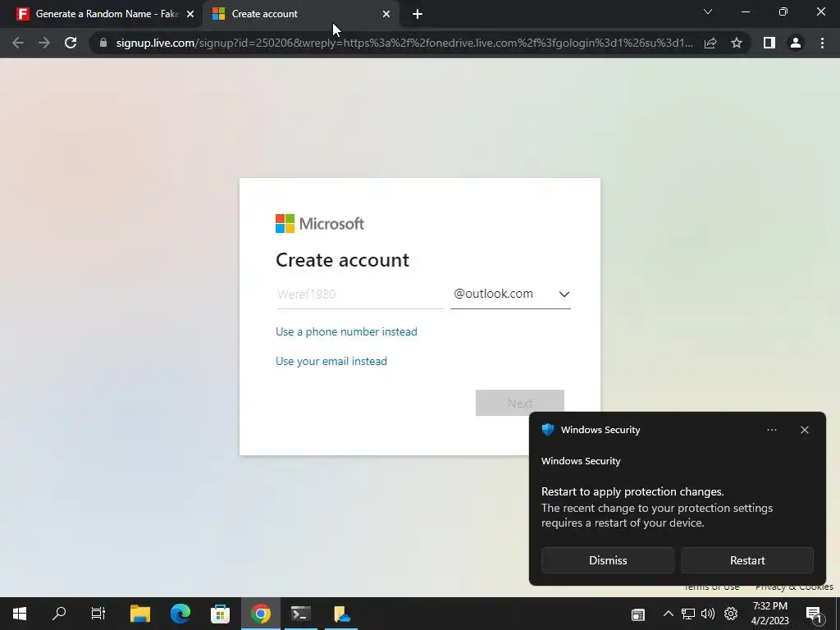Click the new email username field
The height and width of the screenshot is (630, 840).
click(359, 294)
